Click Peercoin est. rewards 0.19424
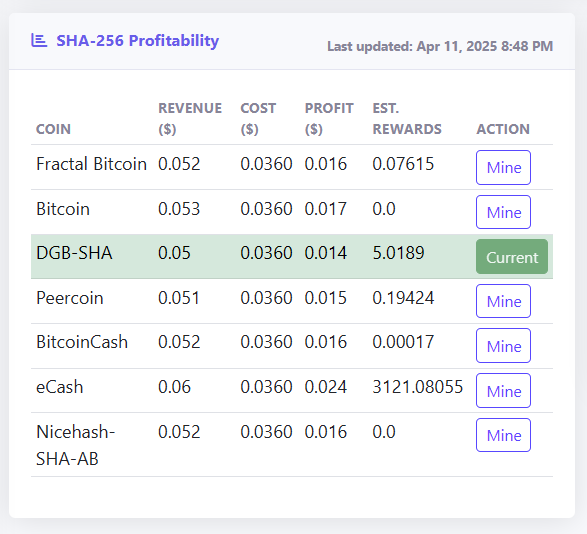Viewport: 587px width, 534px height. tap(403, 298)
